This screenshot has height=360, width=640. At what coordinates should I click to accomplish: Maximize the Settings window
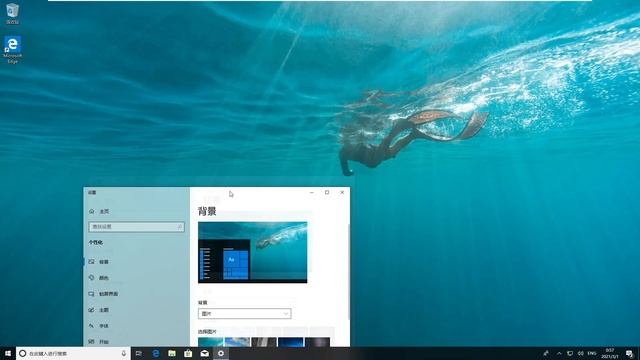(327, 192)
